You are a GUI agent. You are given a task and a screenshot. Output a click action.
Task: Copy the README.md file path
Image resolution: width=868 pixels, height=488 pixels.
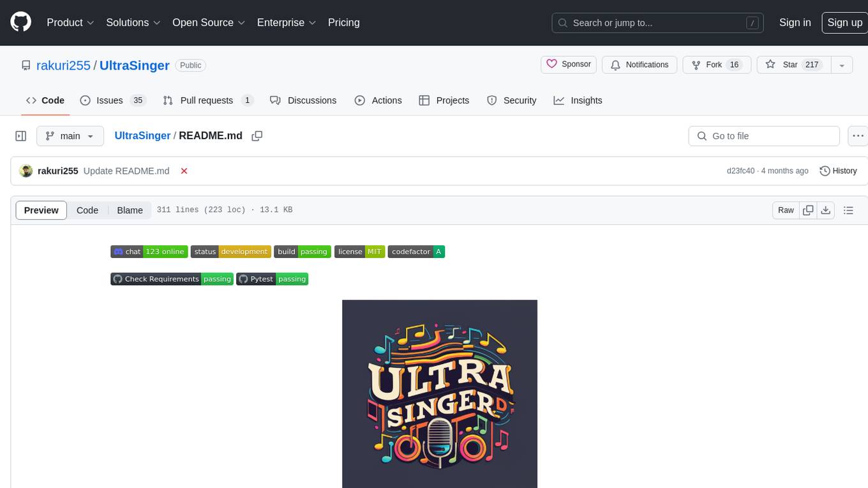tap(257, 136)
